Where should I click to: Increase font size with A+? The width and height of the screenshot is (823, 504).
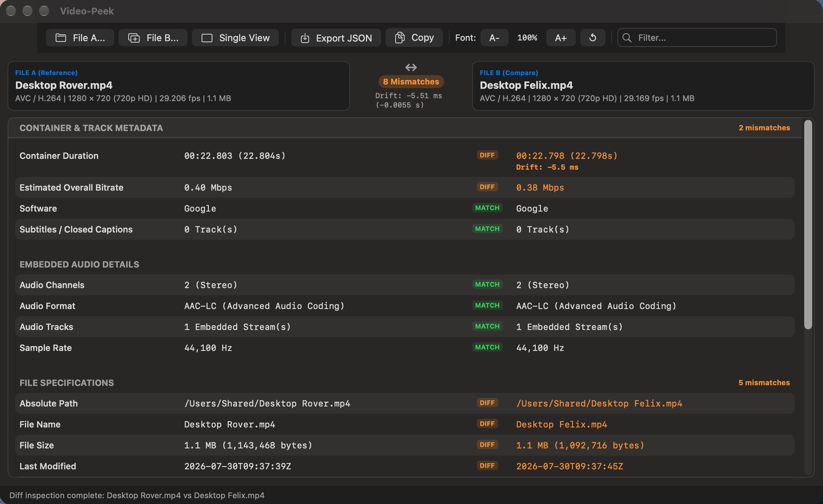coord(561,38)
